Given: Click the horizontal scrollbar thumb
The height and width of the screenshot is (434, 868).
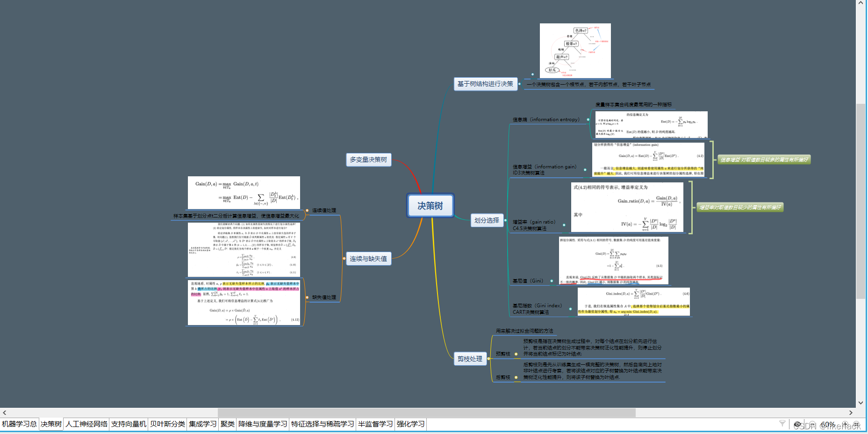Looking at the screenshot, I should click(x=426, y=412).
